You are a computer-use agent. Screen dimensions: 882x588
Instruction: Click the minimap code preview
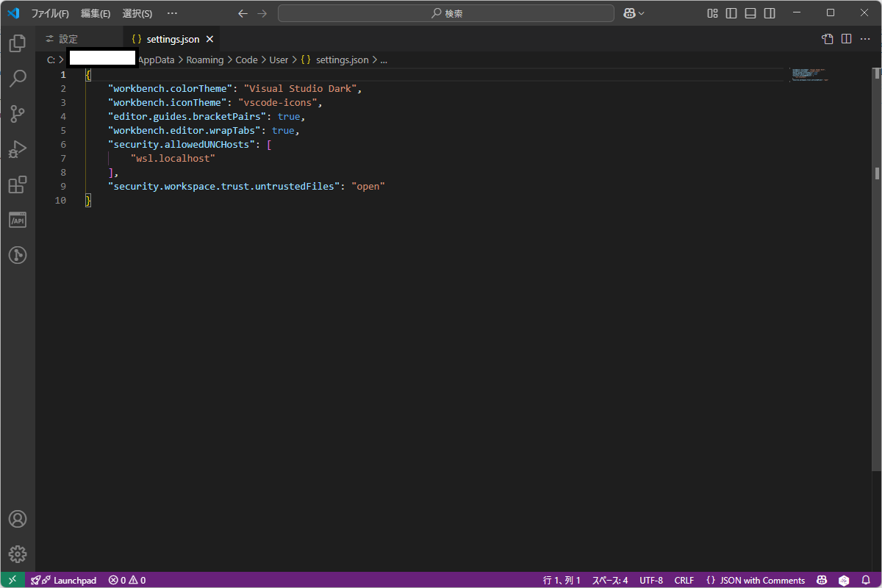(808, 74)
